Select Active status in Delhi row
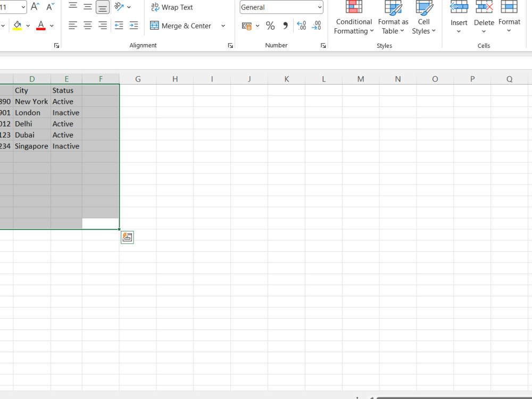 tap(66, 124)
